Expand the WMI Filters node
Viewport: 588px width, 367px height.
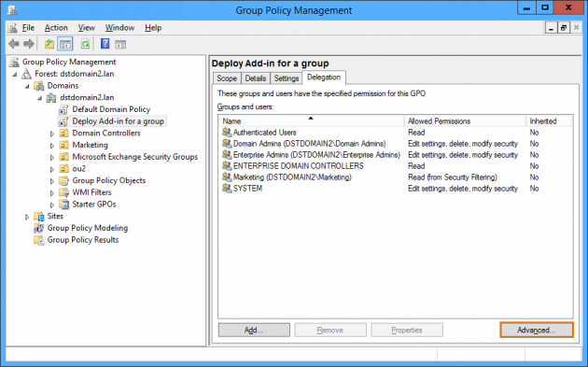[52, 193]
